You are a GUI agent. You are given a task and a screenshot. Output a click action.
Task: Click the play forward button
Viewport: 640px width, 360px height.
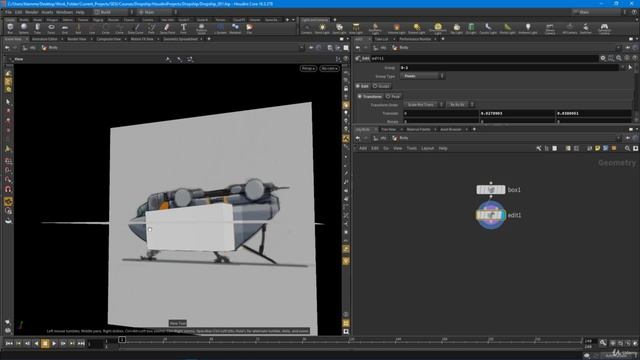[54, 344]
